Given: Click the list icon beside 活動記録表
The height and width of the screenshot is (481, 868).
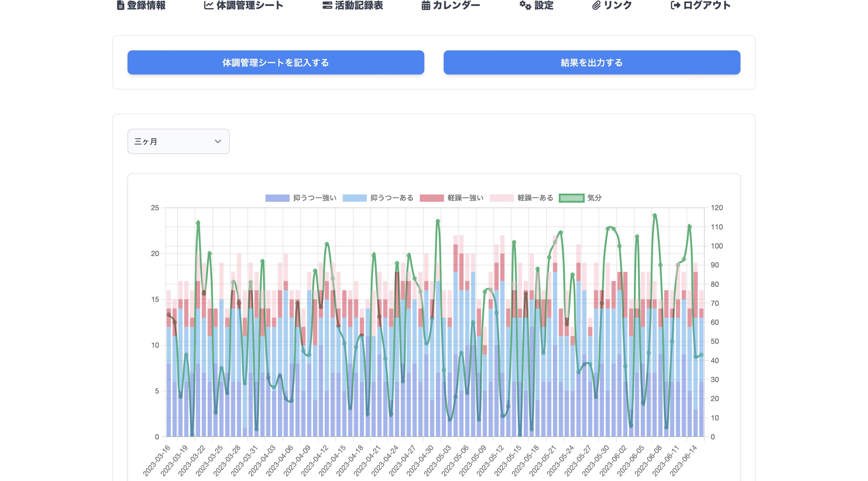Looking at the screenshot, I should pyautogui.click(x=327, y=5).
